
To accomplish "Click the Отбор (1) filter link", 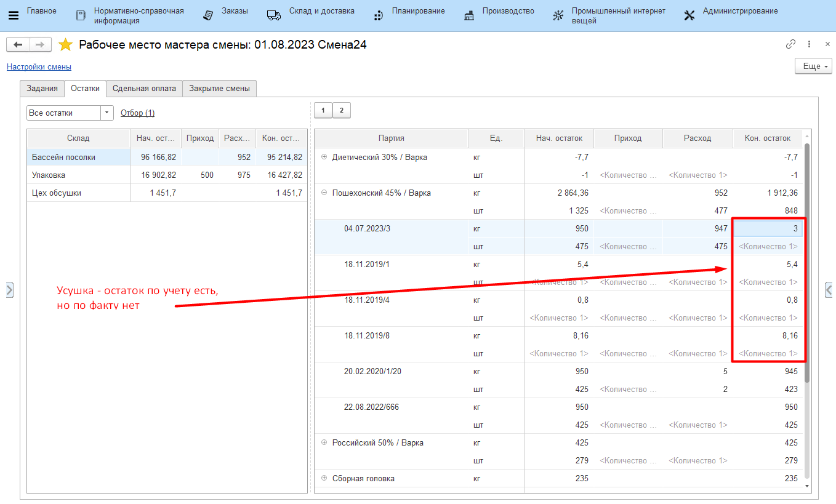I will [137, 113].
